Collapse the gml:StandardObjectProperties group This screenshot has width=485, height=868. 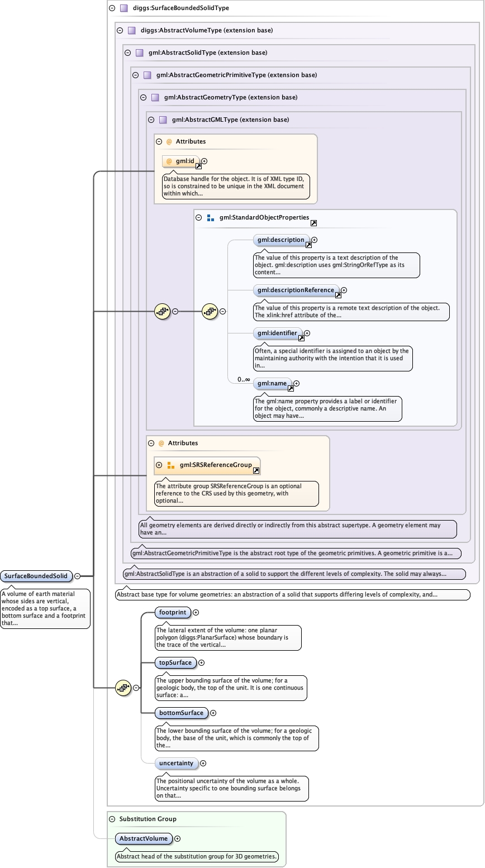[x=198, y=218]
